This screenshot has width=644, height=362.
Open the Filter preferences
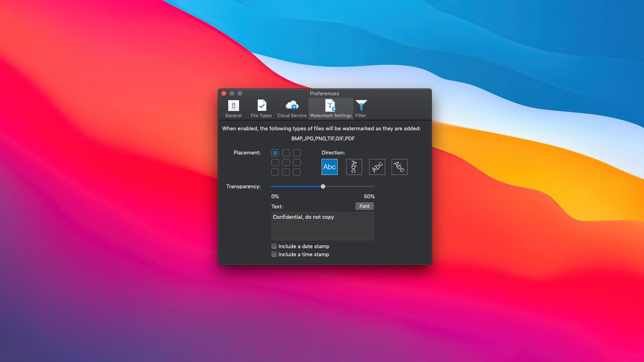pyautogui.click(x=361, y=109)
